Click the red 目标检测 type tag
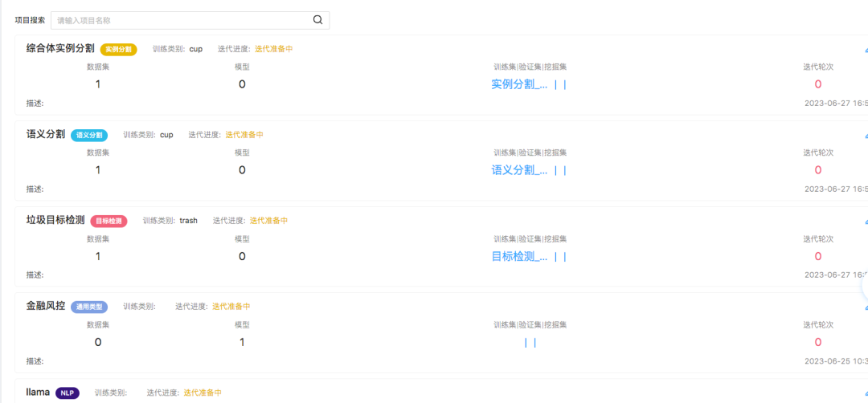Screen dimensions: 868x403 (108, 221)
